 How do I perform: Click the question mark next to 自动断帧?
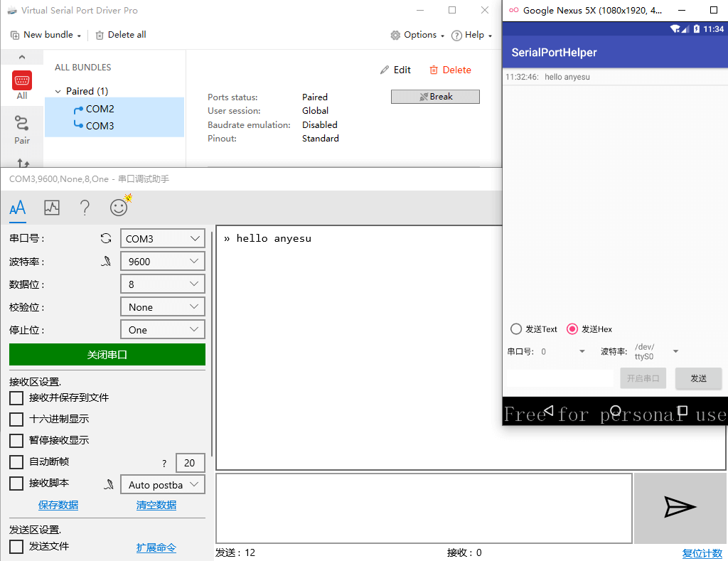tap(164, 463)
